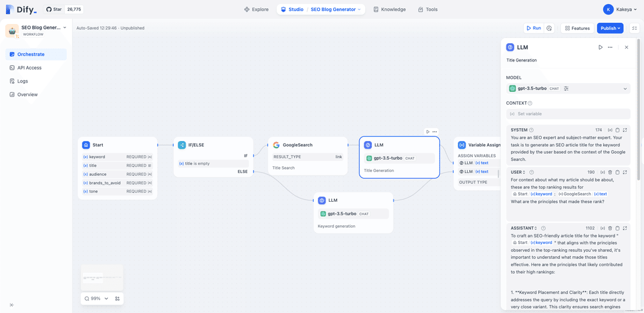
Task: Select the Start node
Action: 118,168
